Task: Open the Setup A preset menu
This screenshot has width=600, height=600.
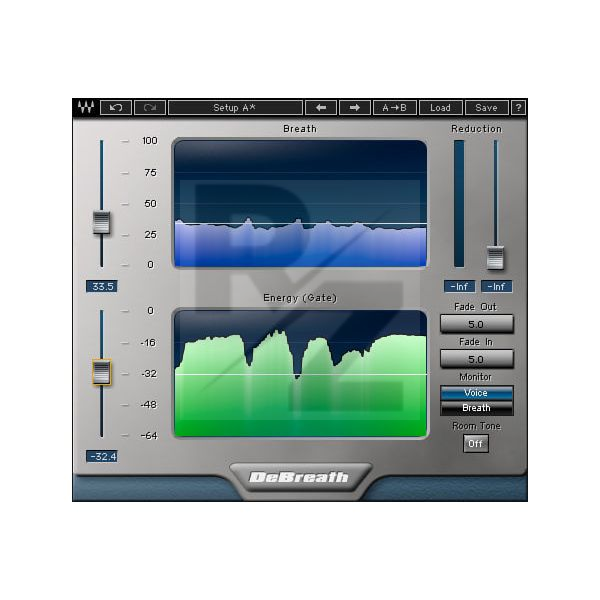Action: 234,108
